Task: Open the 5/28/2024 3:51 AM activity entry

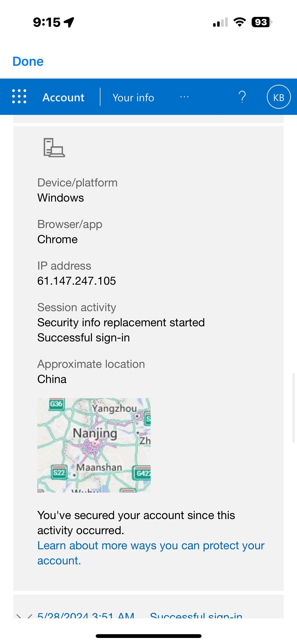Action: click(86, 615)
